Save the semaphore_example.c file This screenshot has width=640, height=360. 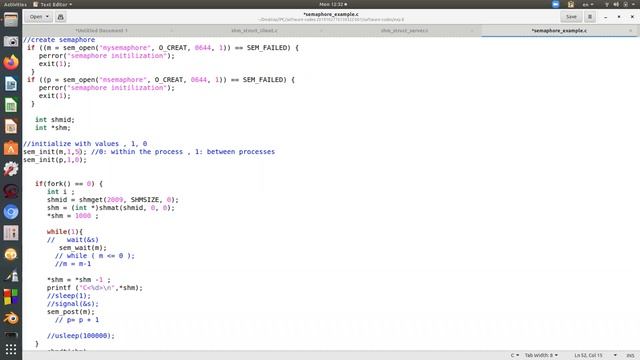coord(571,17)
